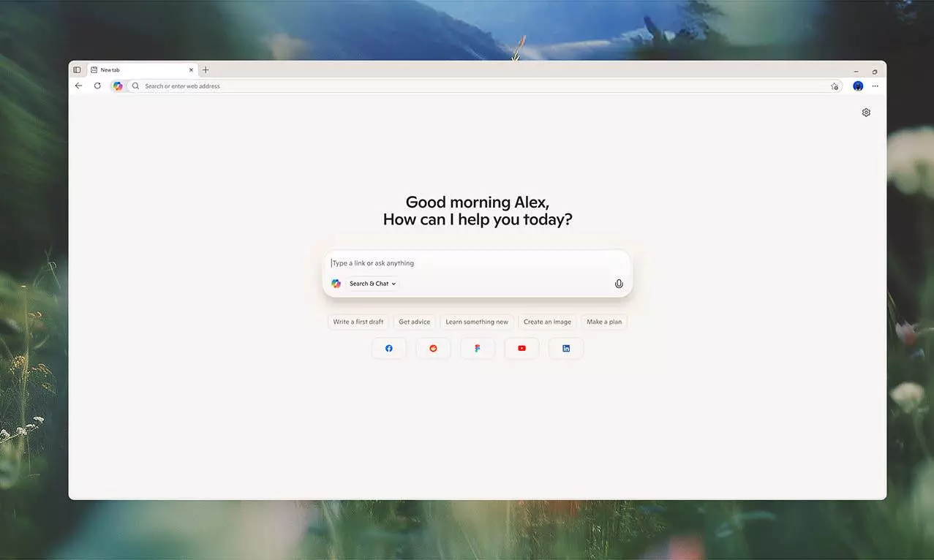Open the page settings gear

click(x=866, y=112)
